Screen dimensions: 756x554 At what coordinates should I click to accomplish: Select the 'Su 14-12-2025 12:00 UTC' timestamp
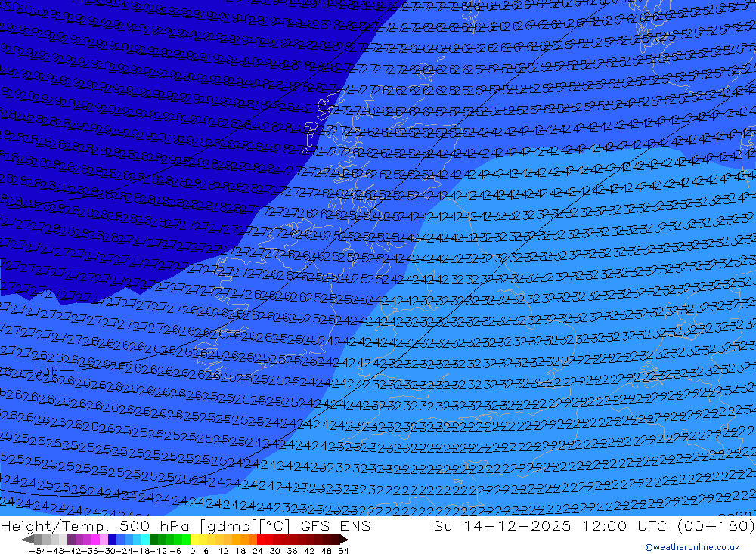click(550, 525)
